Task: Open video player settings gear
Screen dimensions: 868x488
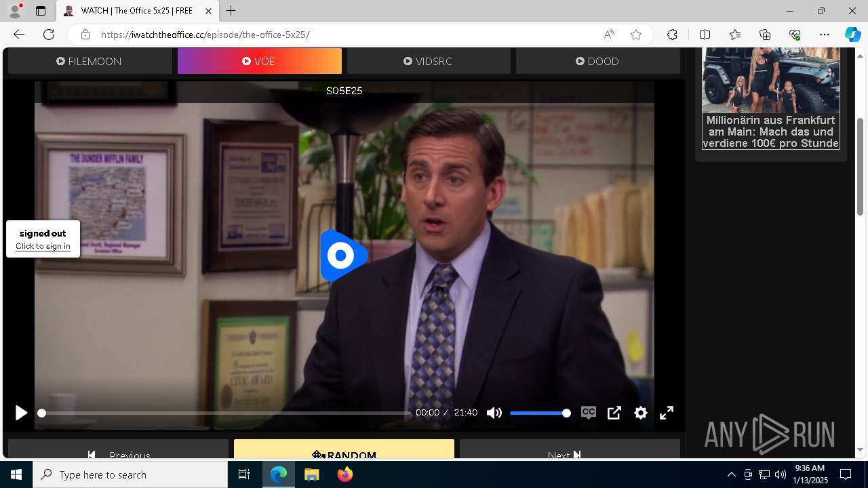Action: click(x=641, y=413)
